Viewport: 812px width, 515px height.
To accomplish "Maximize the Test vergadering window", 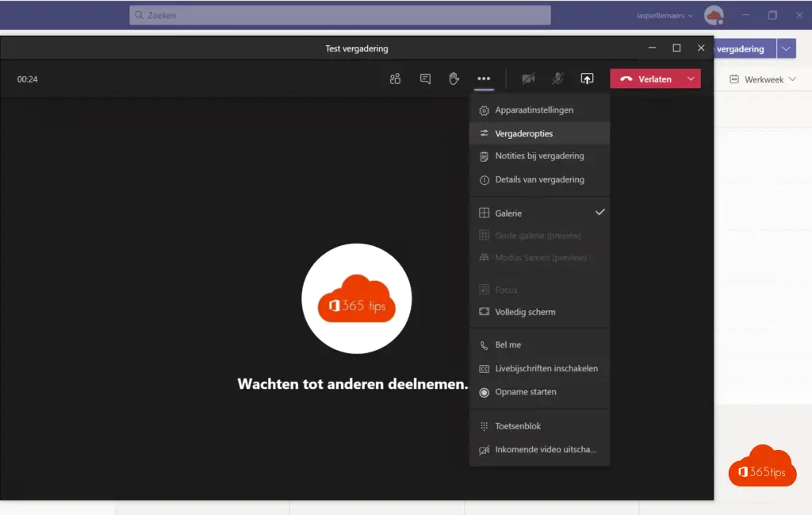I will (x=676, y=48).
